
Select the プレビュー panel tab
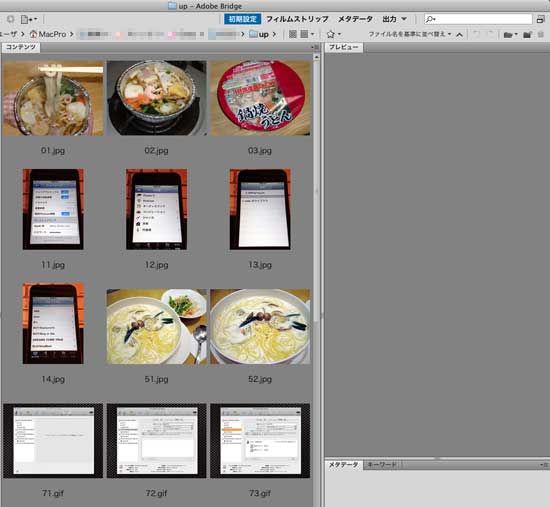(x=344, y=47)
